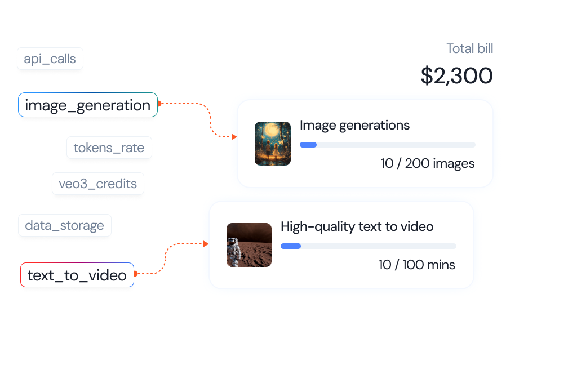The image size is (577, 392).
Task: Click the text_to_video tag
Action: pyautogui.click(x=77, y=275)
